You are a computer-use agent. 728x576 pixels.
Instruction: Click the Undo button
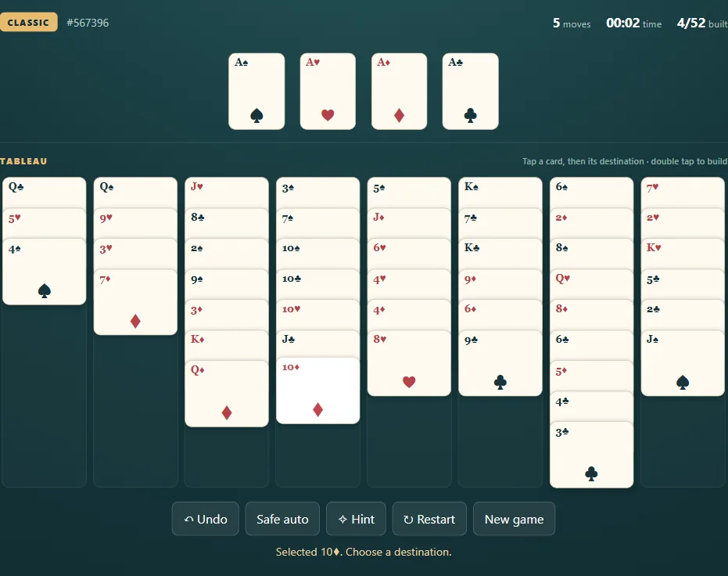click(x=205, y=519)
